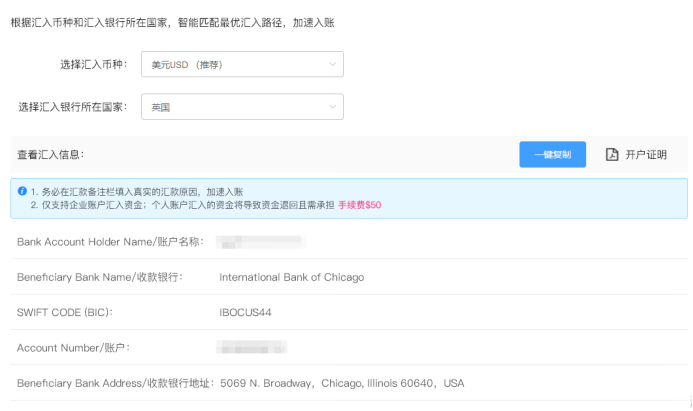Select the address 5069 N. Broadway, Chicago
The width and height of the screenshot is (693, 411).
[342, 383]
